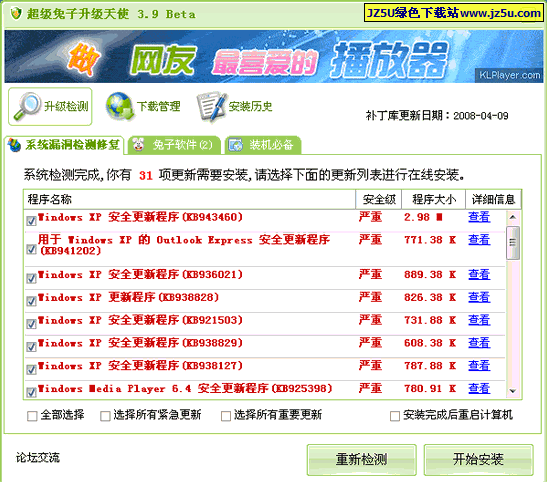
Task: Enable 安装完成后重启计算机 option
Action: (395, 416)
